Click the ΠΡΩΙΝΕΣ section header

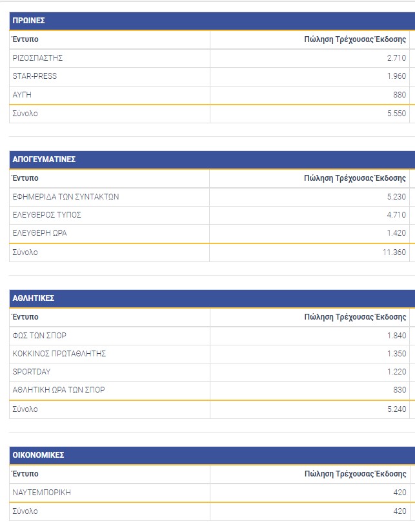coord(28,21)
